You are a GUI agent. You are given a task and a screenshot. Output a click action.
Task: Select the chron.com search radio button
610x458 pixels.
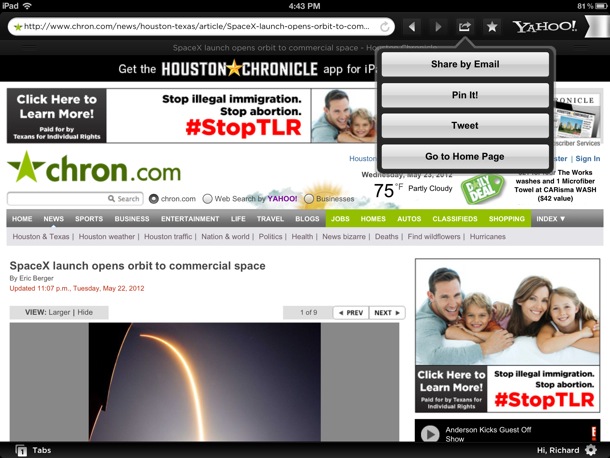[x=154, y=198]
